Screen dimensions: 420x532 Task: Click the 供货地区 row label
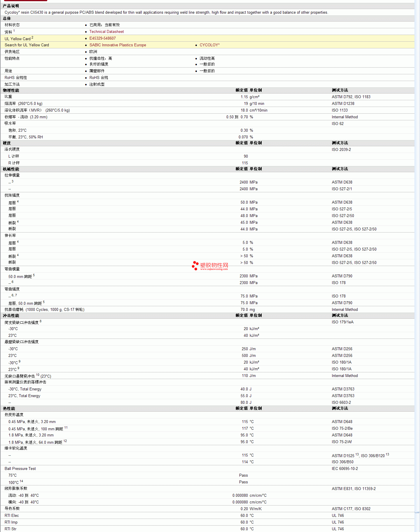(12, 52)
